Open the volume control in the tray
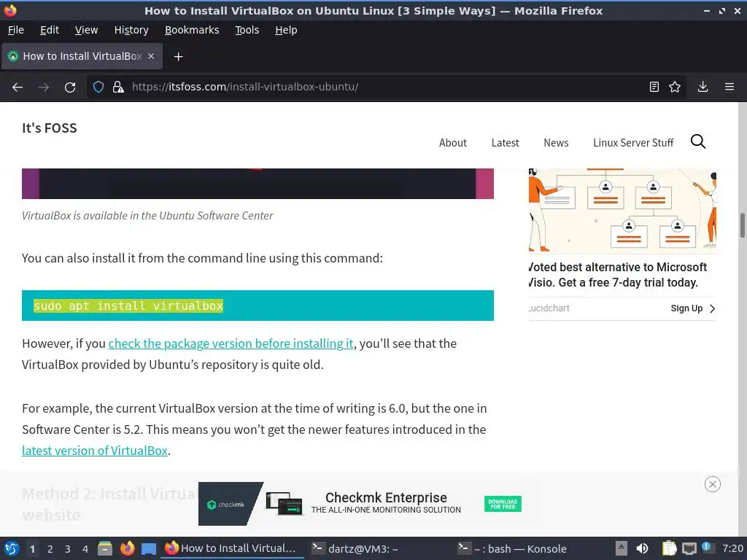The width and height of the screenshot is (747, 560). pyautogui.click(x=642, y=548)
